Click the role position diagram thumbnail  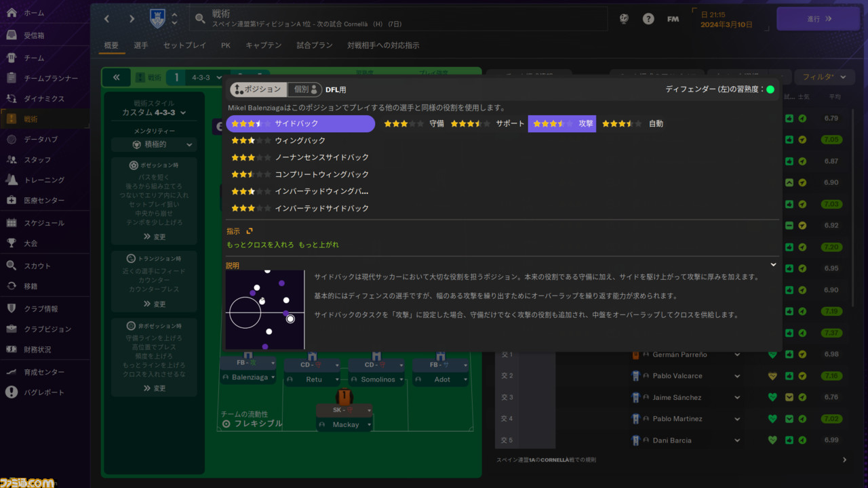click(265, 310)
